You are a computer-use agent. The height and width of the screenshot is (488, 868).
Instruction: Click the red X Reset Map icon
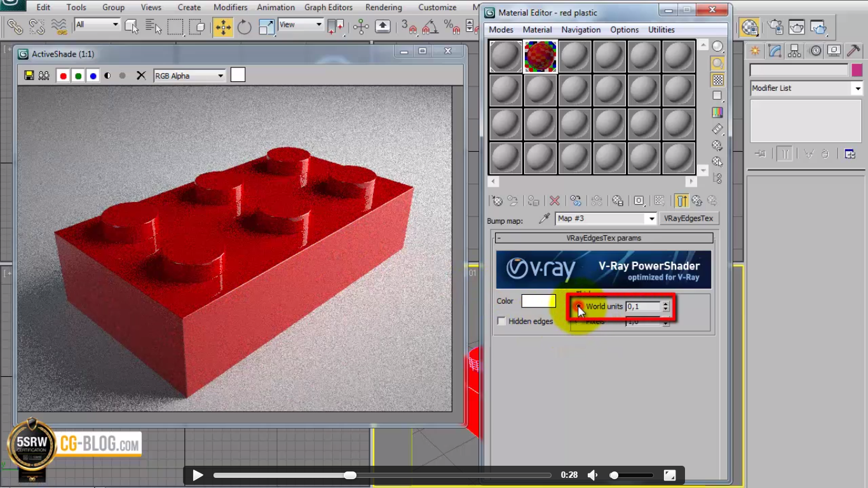click(555, 201)
